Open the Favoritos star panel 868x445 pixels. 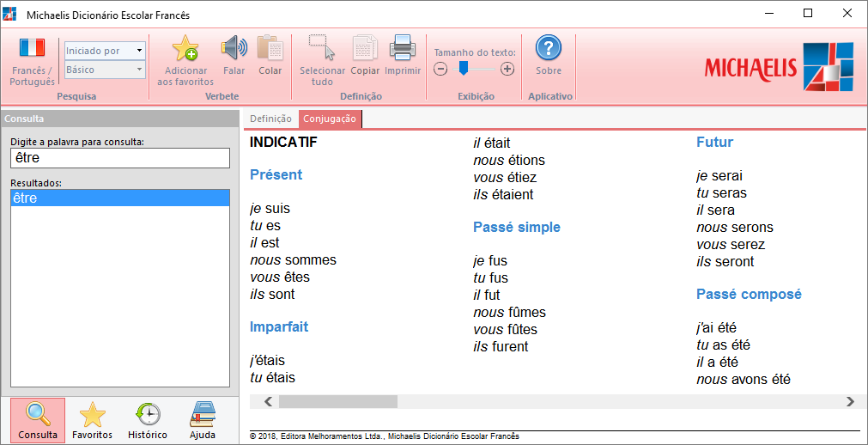93,420
